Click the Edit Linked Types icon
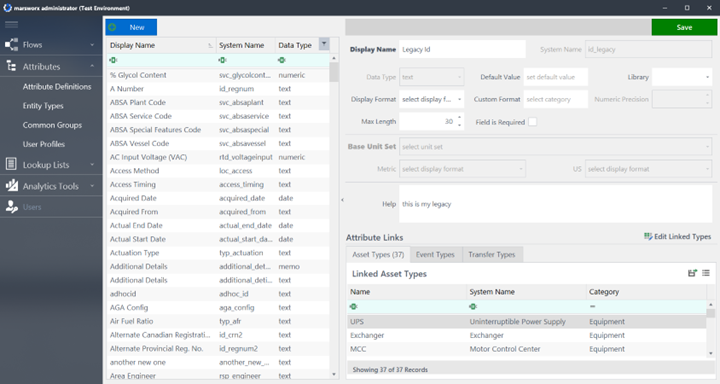This screenshot has width=720, height=384. click(x=648, y=236)
